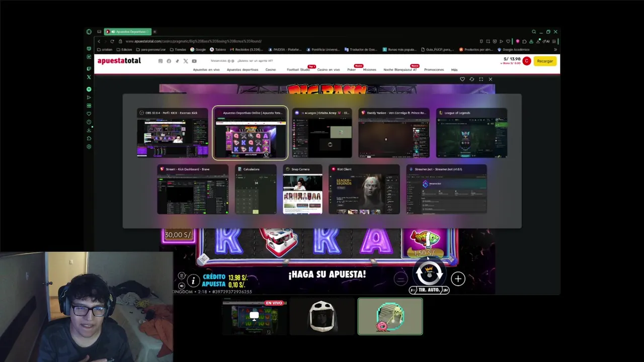
Task: Open the Streamer.bot window thumbnail
Action: pyautogui.click(x=446, y=190)
